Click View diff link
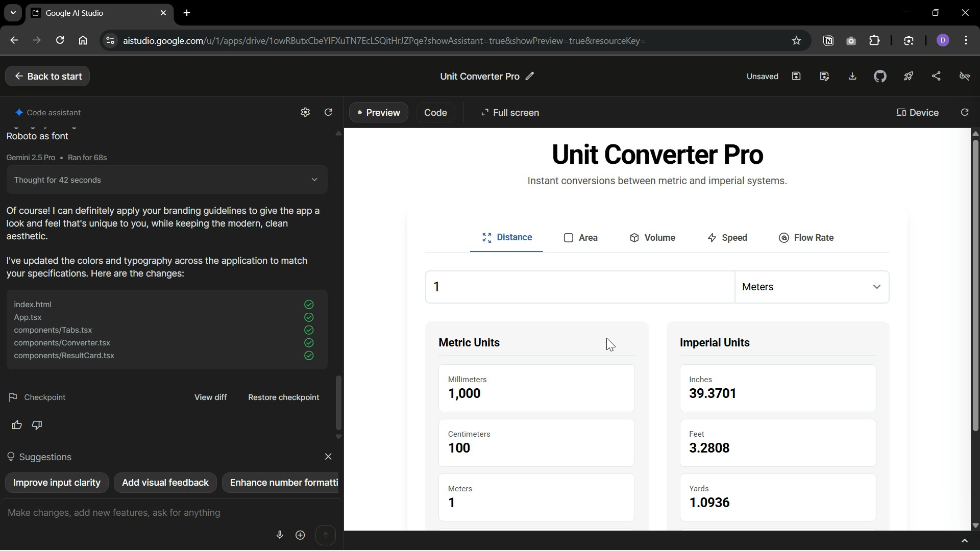The height and width of the screenshot is (551, 980). pos(210,397)
